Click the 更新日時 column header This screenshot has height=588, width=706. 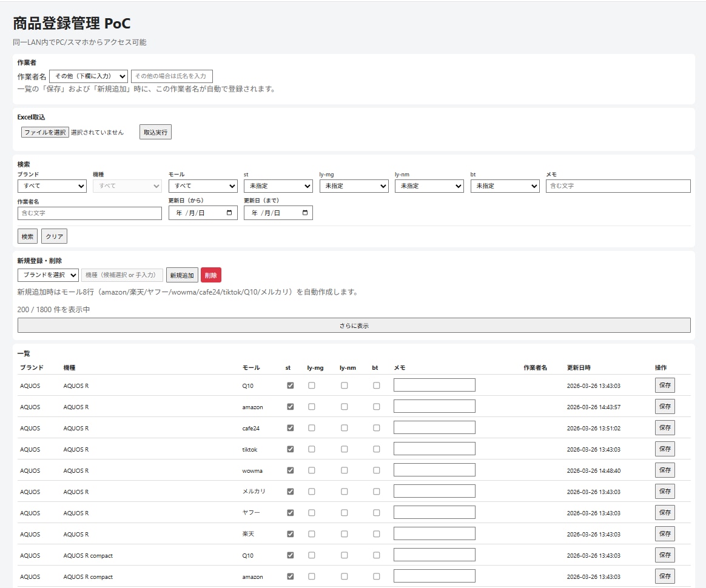[579, 367]
